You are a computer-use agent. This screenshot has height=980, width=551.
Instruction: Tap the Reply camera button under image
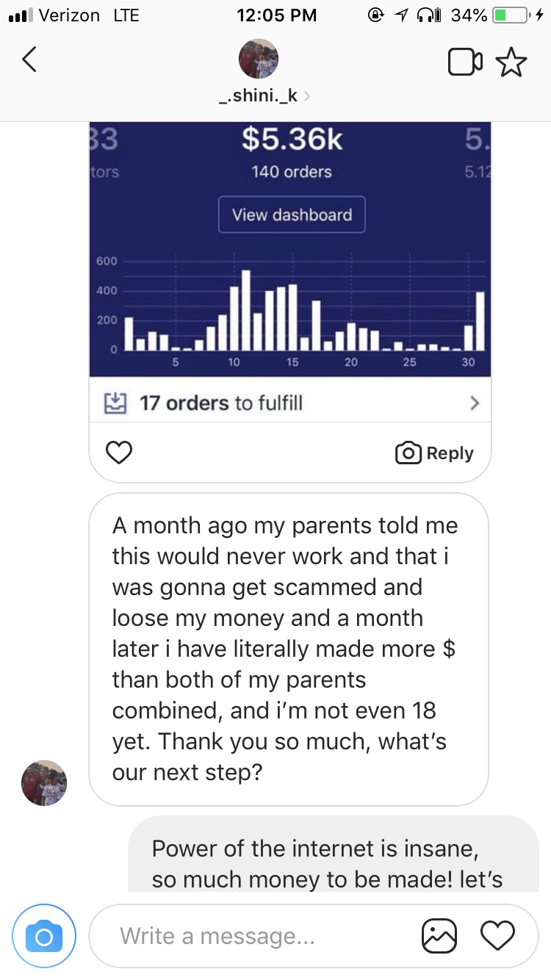434,453
